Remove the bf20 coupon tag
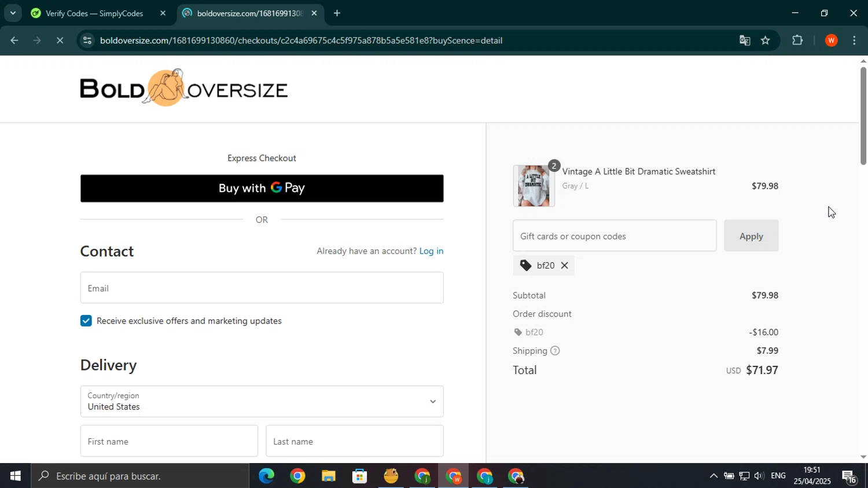Image resolution: width=868 pixels, height=488 pixels. [x=564, y=266]
